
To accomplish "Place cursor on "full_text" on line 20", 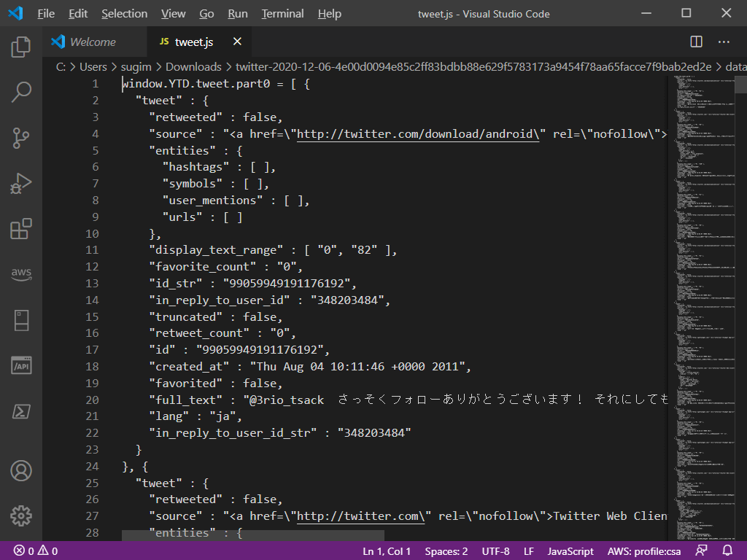I will point(186,400).
